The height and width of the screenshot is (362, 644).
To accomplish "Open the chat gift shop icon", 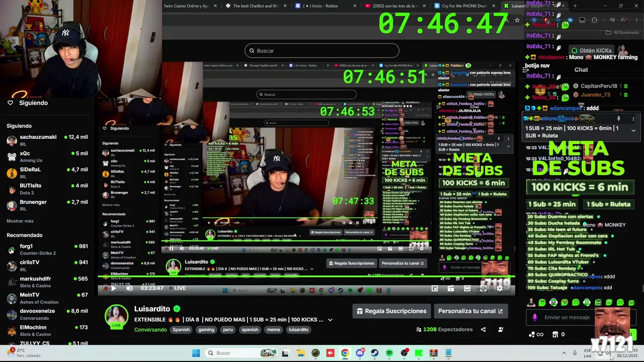I will pos(555,334).
